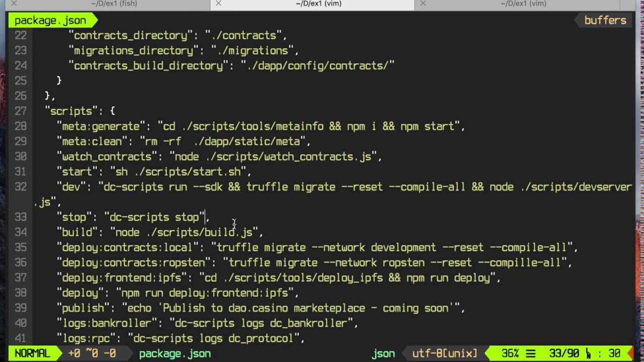Click the closing brace on line 25
Screen dimensions: 644x362
point(59,81)
